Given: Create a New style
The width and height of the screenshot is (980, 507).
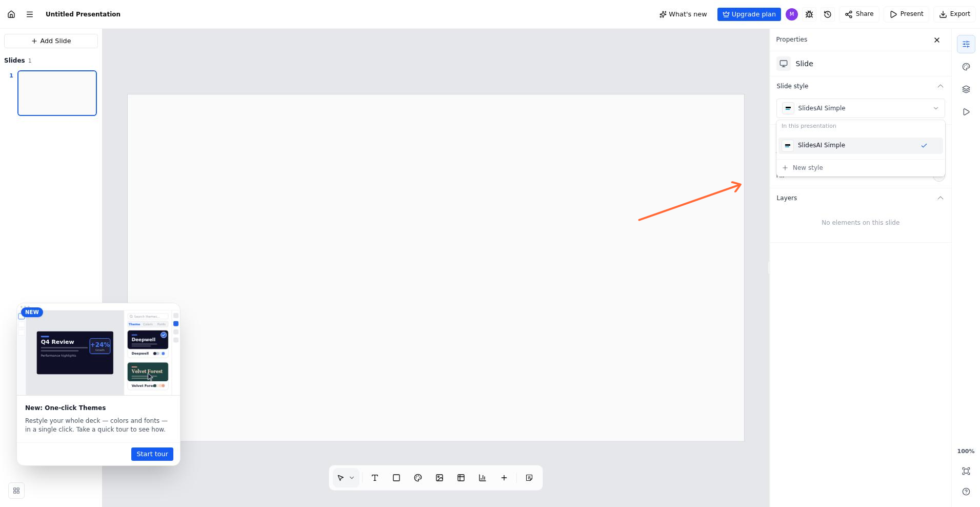Looking at the screenshot, I should [x=861, y=168].
